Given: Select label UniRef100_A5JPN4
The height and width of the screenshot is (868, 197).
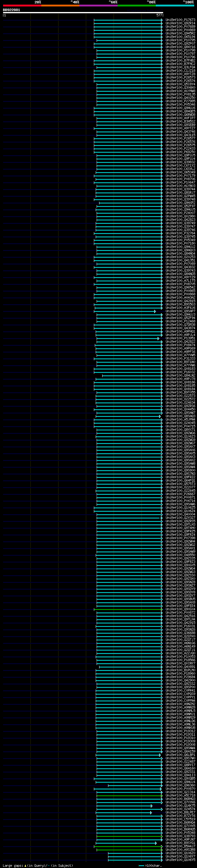Looking at the screenshot, I should (180, 419).
